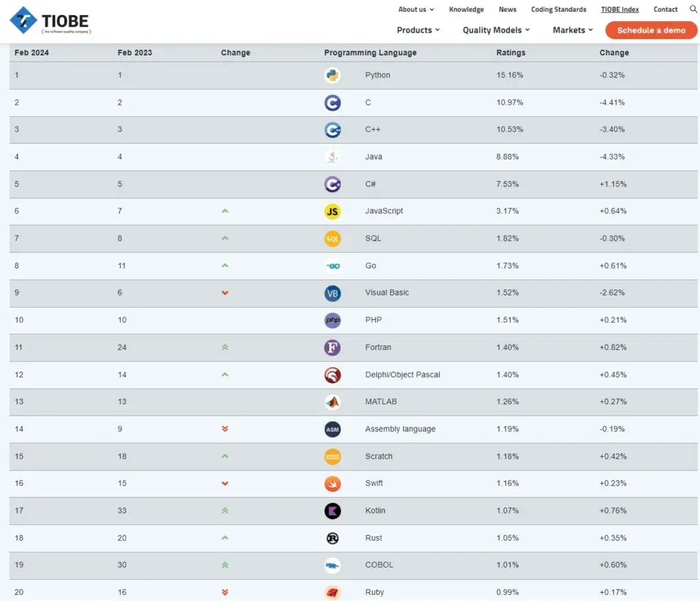Click the Python language logo icon
Image resolution: width=700 pixels, height=601 pixels.
point(332,75)
